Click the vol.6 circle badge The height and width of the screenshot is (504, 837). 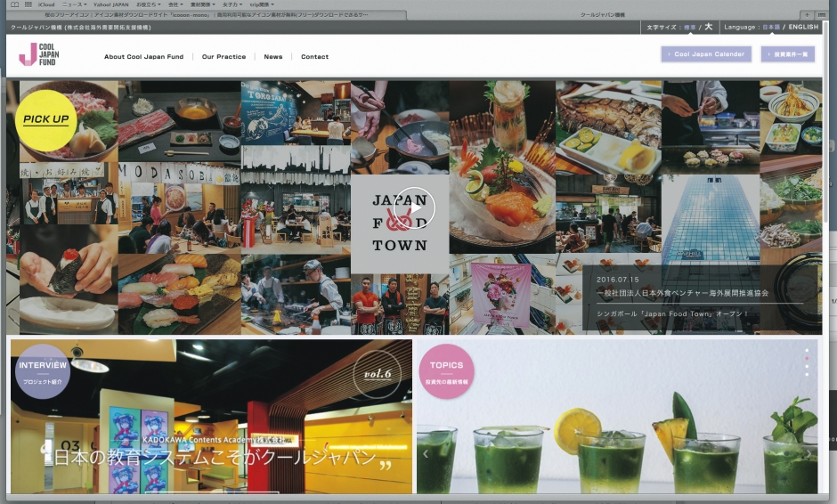click(x=378, y=374)
